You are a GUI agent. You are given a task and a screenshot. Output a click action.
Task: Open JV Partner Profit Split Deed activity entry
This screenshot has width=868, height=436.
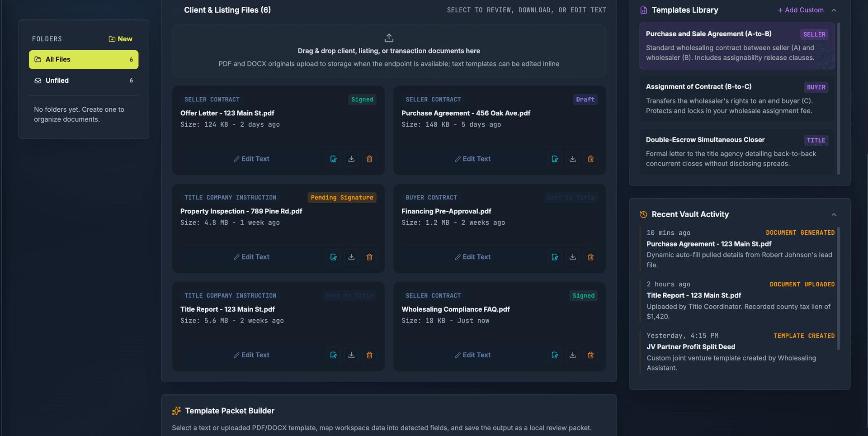pos(738,351)
